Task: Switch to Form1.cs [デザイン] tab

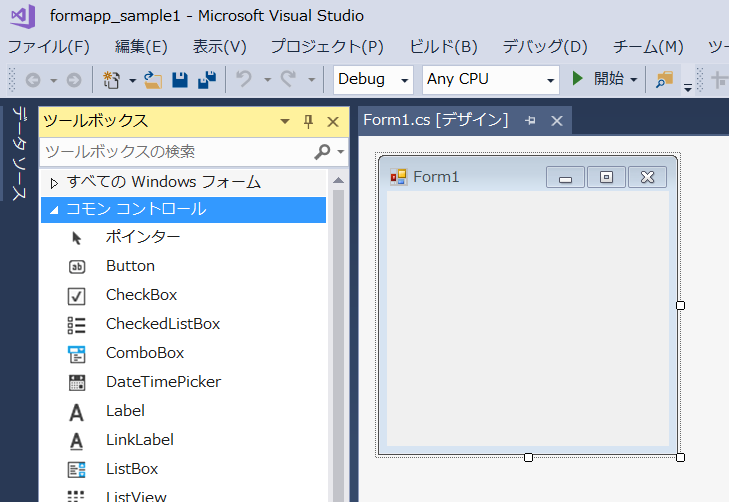Action: coord(436,120)
